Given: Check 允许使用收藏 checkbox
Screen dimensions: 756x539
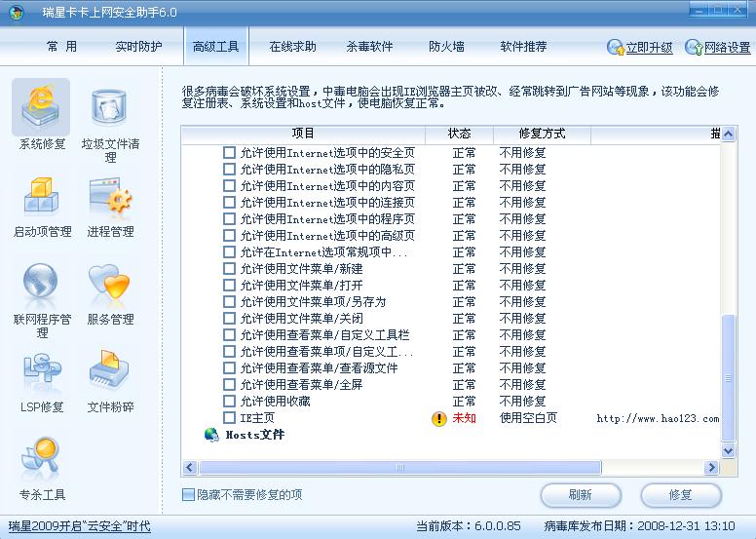Looking at the screenshot, I should [x=230, y=401].
